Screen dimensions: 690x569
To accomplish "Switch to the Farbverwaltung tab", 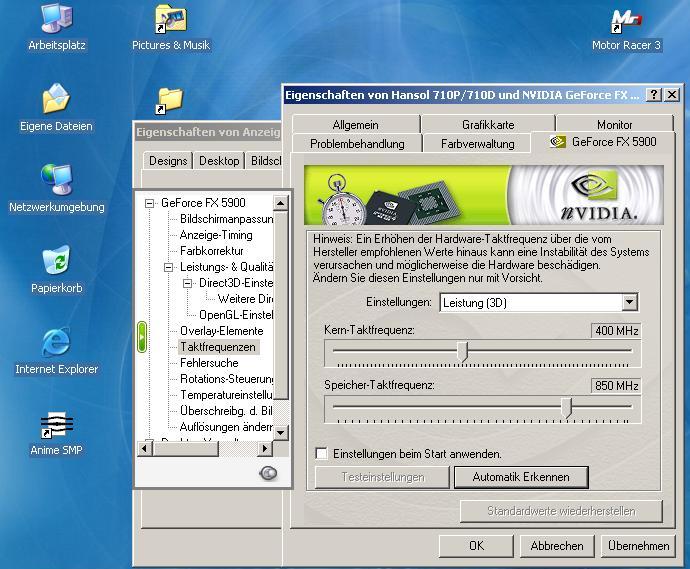I will click(x=477, y=143).
